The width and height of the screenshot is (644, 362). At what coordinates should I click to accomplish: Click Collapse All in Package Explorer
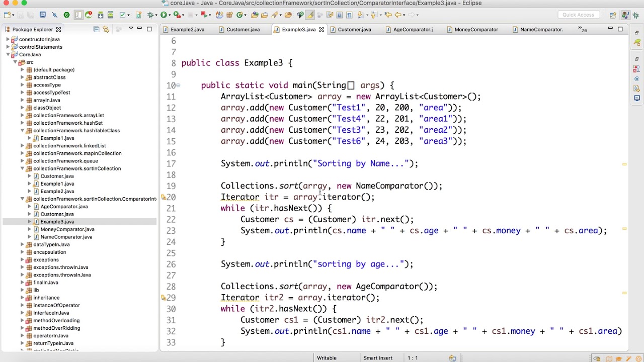pyautogui.click(x=96, y=30)
